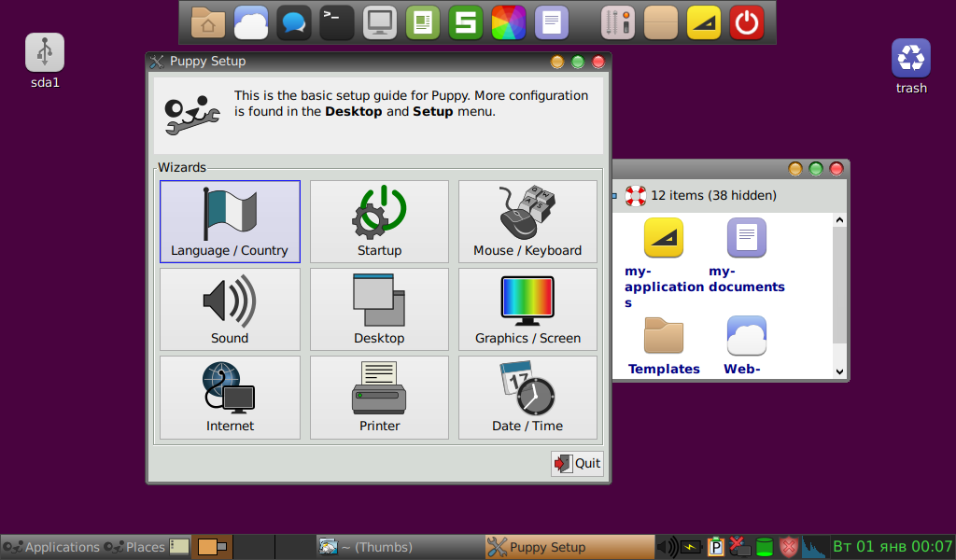Click the lifebuoy help icon in file window
Image resolution: width=956 pixels, height=560 pixels.
(x=635, y=196)
